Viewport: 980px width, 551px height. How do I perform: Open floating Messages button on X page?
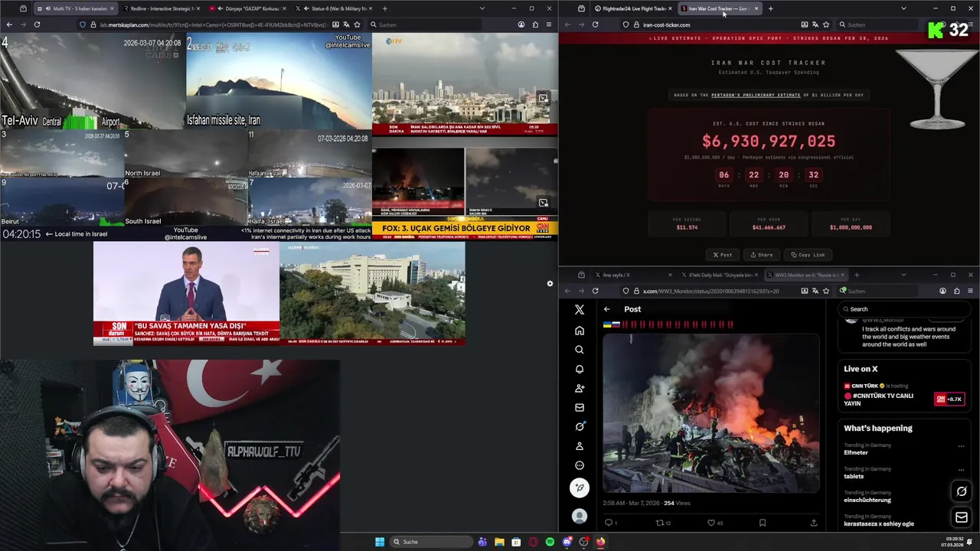click(x=962, y=517)
